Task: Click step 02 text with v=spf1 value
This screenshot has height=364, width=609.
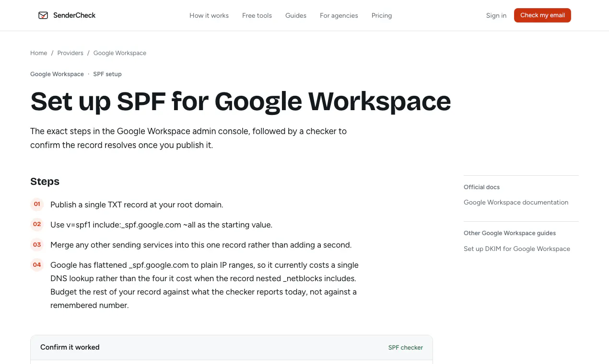Action: (161, 225)
